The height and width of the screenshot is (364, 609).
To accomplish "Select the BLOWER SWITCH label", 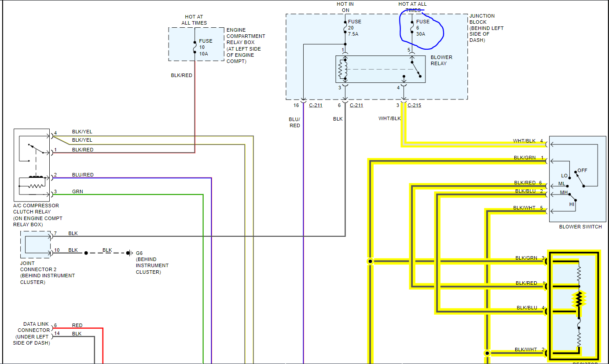I will tap(580, 227).
